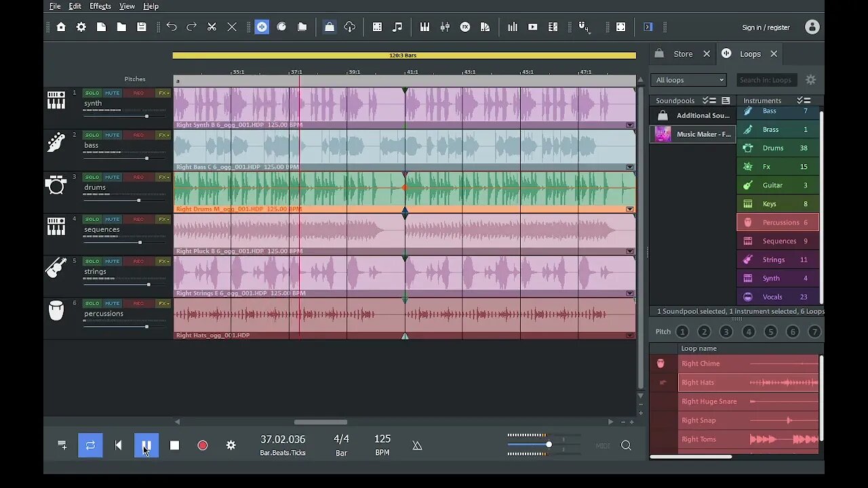
Task: Click Sign in / register link
Action: click(766, 28)
